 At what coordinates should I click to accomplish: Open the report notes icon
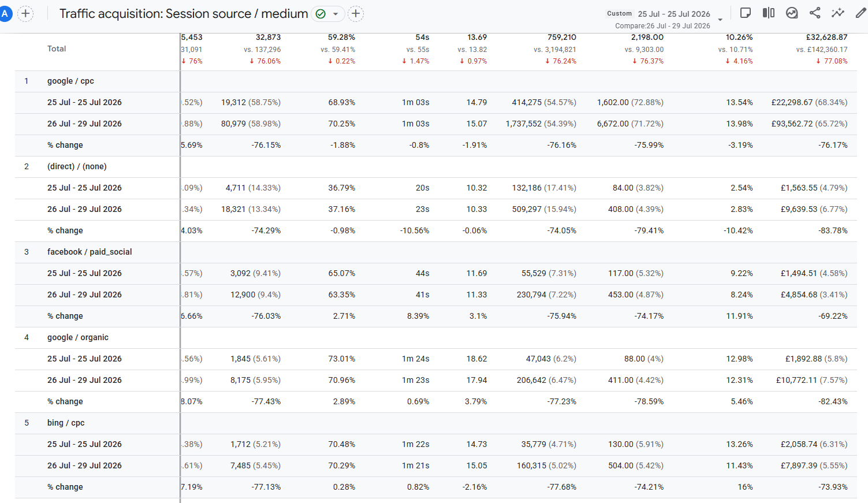click(746, 13)
